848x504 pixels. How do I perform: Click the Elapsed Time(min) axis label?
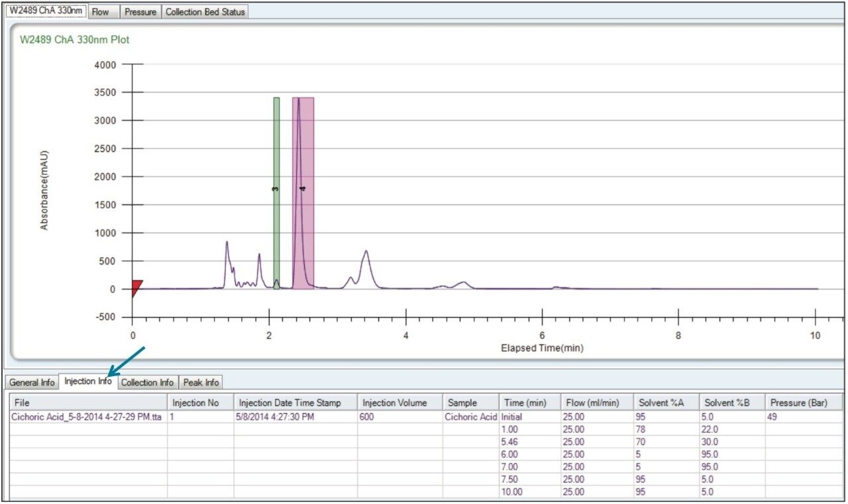542,348
